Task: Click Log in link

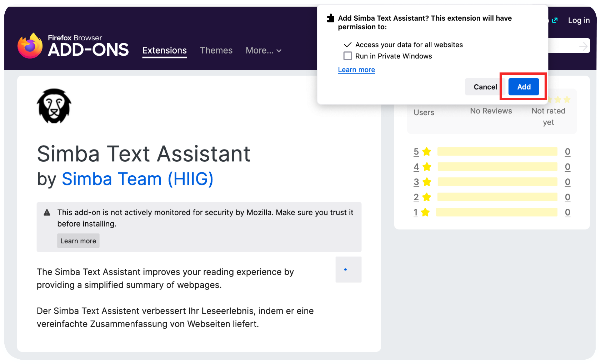Action: tap(579, 21)
